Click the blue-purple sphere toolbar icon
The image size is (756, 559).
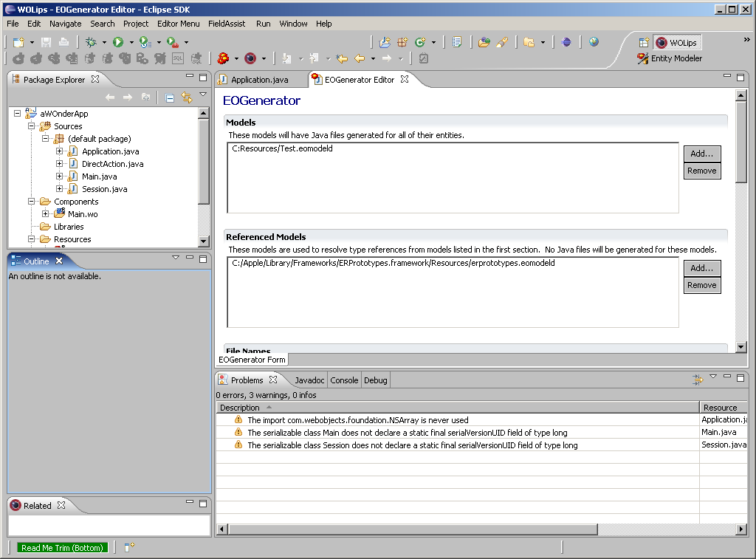pos(566,42)
